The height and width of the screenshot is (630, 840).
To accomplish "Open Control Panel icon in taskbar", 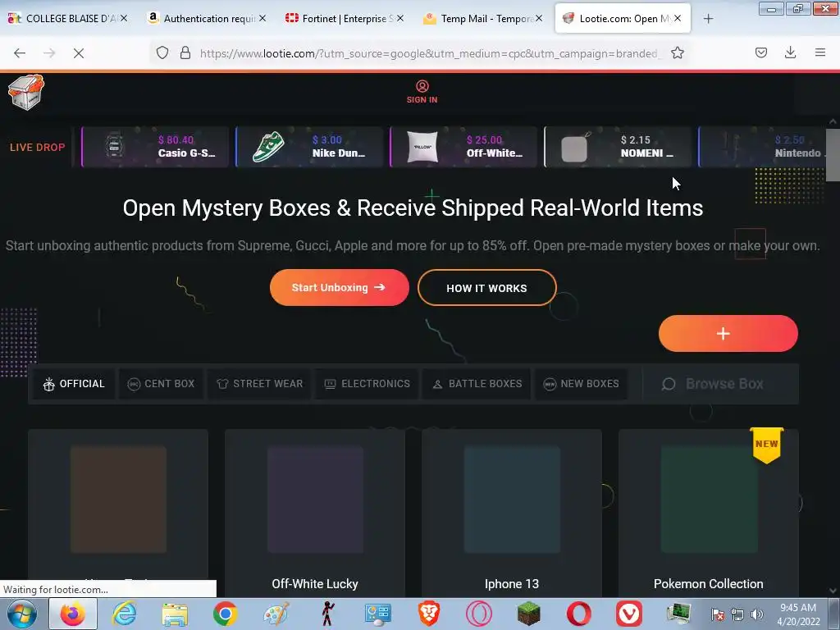I will tap(377, 614).
